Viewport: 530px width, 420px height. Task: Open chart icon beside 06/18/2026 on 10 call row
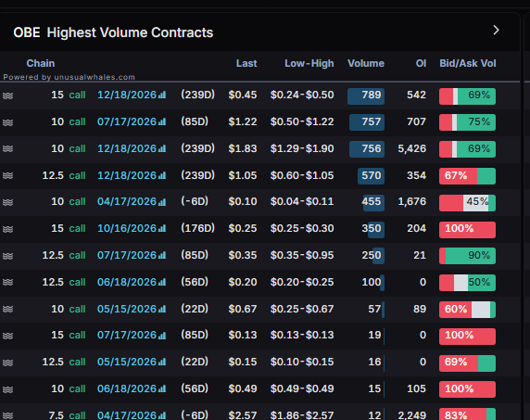point(162,388)
